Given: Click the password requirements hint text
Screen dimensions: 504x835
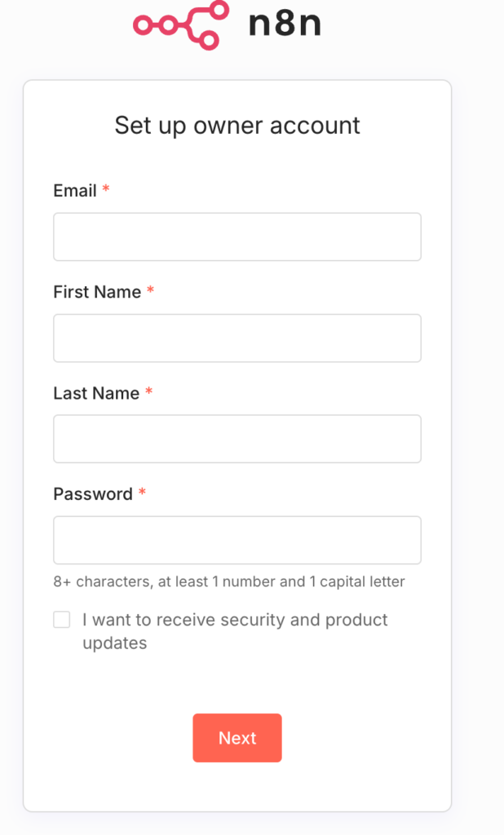Looking at the screenshot, I should click(229, 582).
